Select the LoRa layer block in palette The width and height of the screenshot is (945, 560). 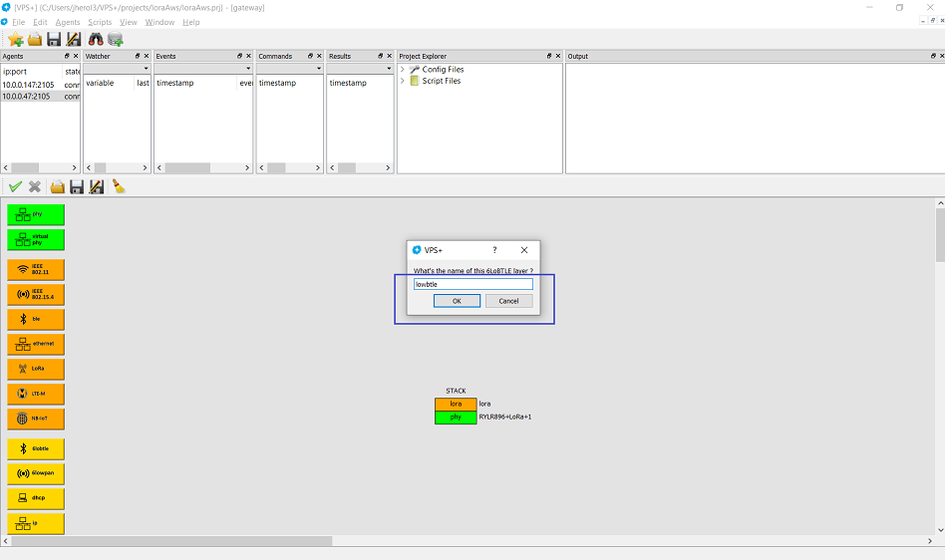pos(36,369)
